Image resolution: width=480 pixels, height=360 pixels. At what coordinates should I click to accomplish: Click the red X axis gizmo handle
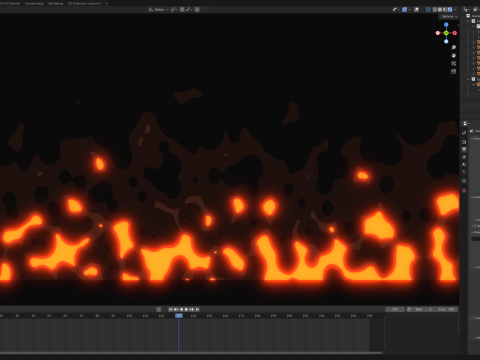455,33
